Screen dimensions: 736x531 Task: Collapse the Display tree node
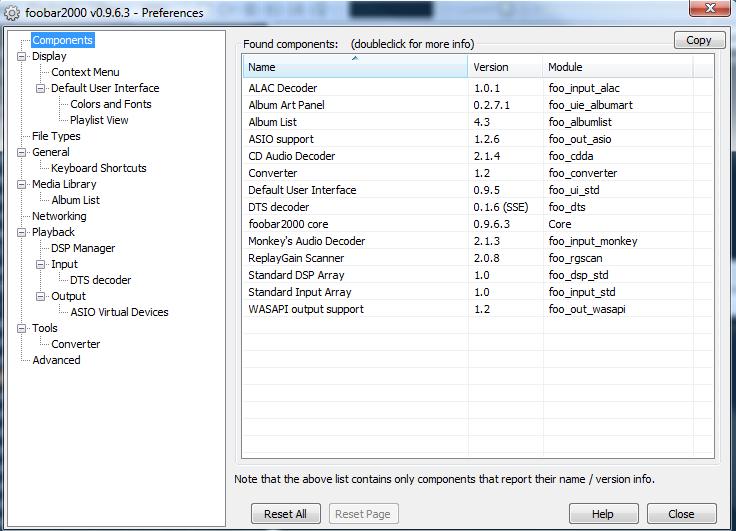point(21,56)
